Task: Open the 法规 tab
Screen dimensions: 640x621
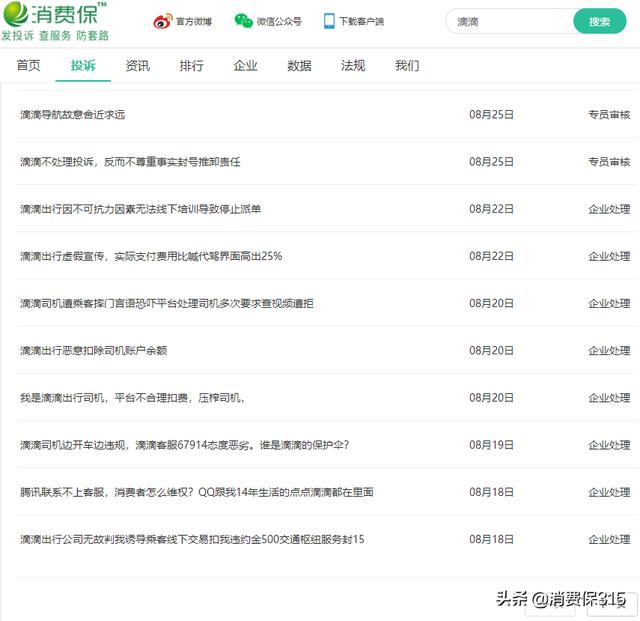Action: pos(353,65)
